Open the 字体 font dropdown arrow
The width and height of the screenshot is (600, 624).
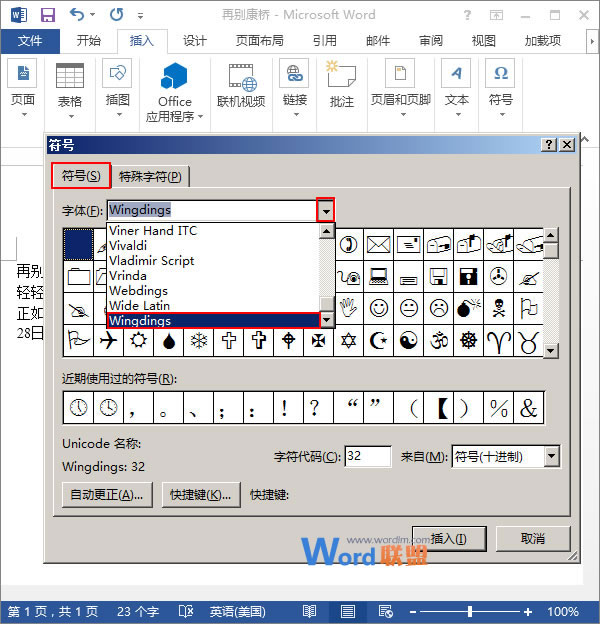point(326,210)
